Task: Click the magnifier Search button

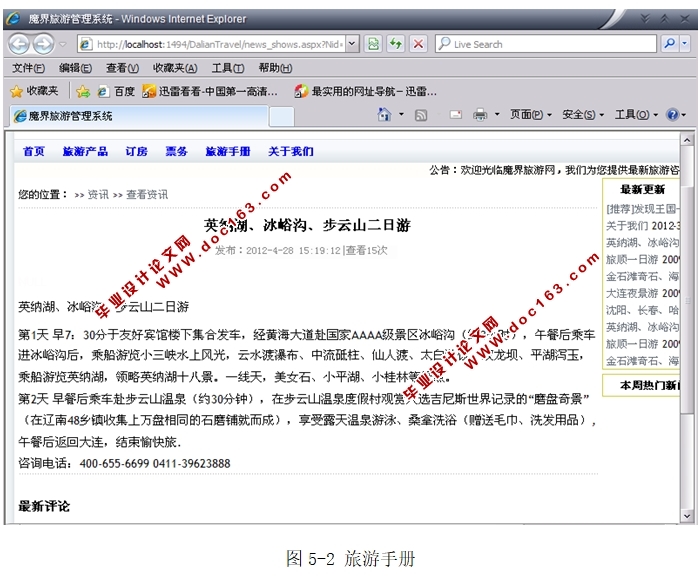Action: pyautogui.click(x=670, y=44)
